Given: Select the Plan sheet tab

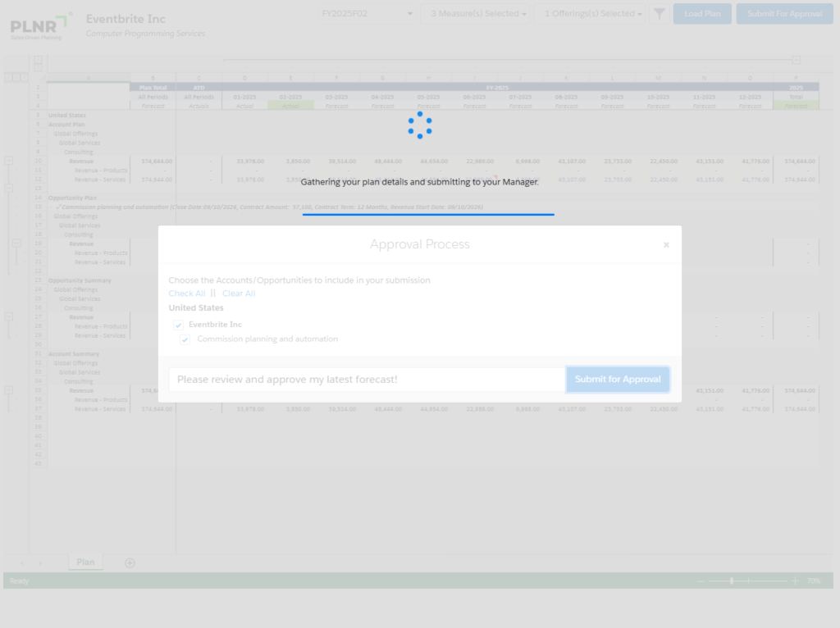Looking at the screenshot, I should (x=85, y=562).
